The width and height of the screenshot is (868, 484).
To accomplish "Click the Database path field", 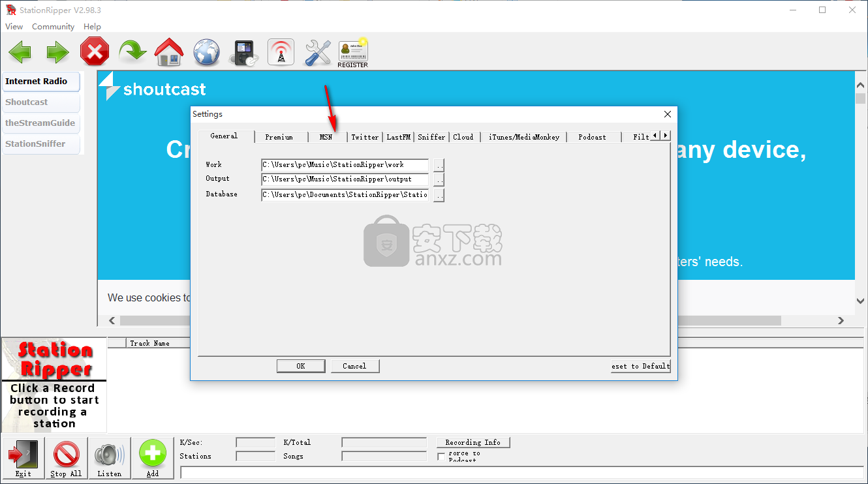I will pos(345,195).
